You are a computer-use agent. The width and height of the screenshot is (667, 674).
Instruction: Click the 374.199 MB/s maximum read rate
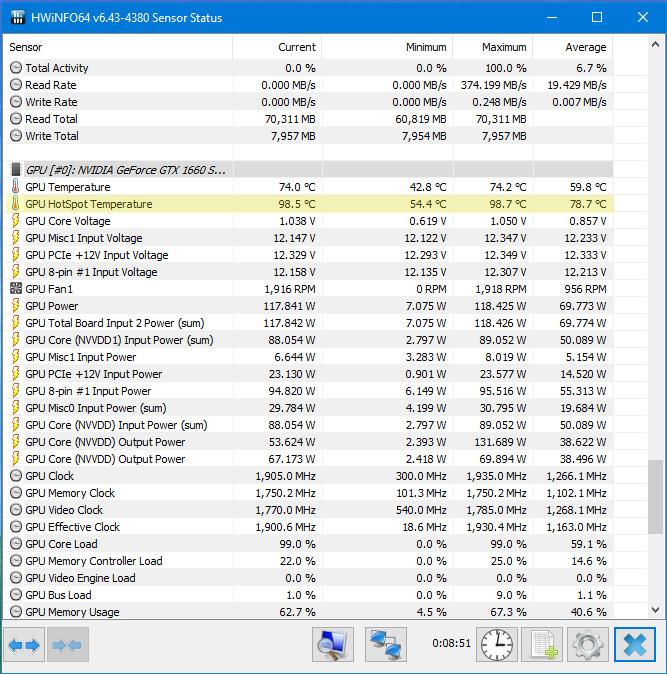493,85
